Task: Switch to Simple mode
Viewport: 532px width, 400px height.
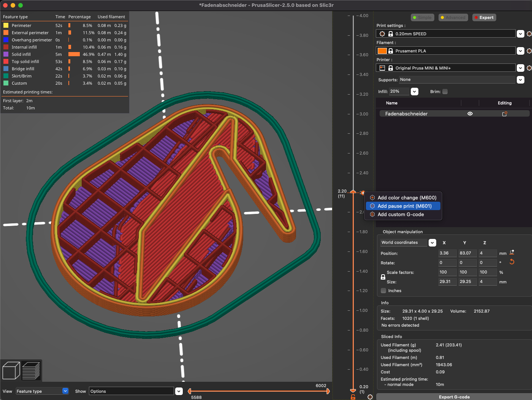Action: [x=422, y=17]
